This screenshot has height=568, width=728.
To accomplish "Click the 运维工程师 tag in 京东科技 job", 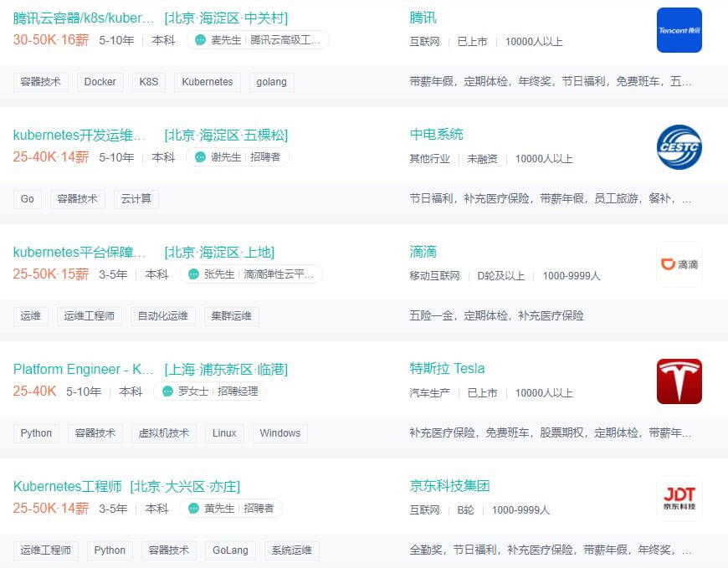I will 45,550.
